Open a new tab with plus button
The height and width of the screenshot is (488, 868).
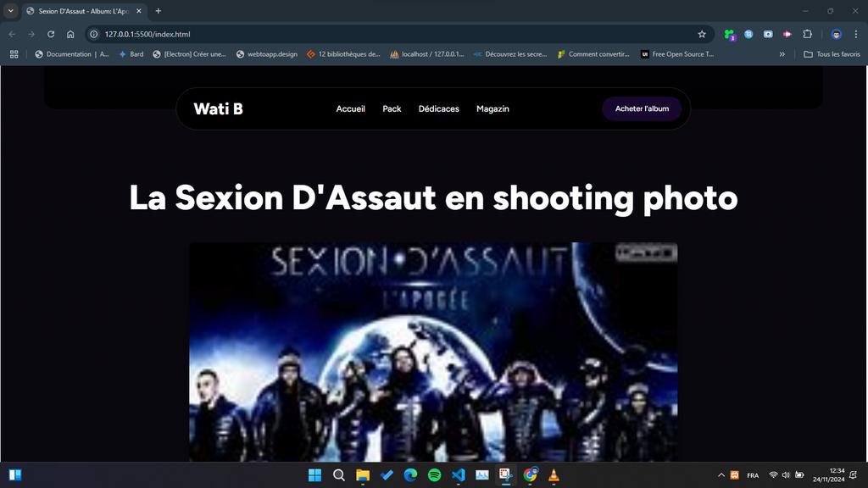(x=159, y=11)
